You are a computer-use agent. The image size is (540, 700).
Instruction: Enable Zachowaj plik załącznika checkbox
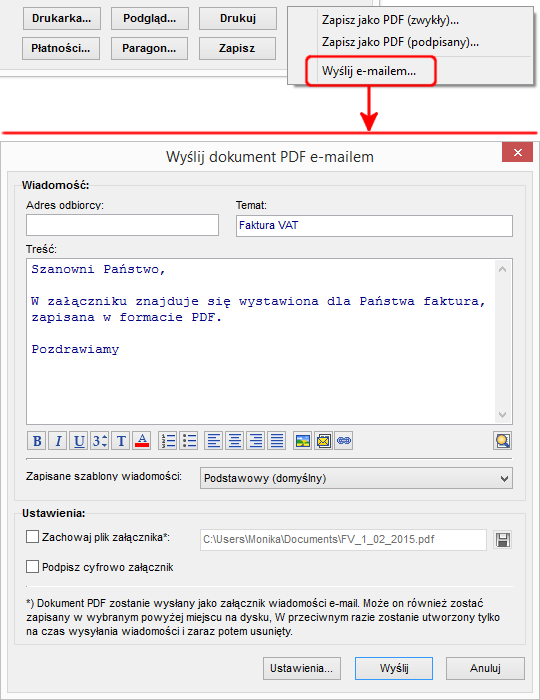click(x=32, y=537)
